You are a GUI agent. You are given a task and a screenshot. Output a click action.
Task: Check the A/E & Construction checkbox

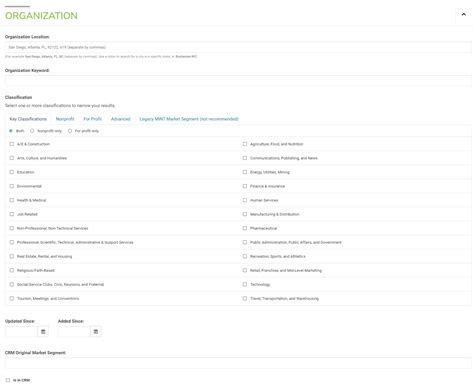(x=12, y=144)
